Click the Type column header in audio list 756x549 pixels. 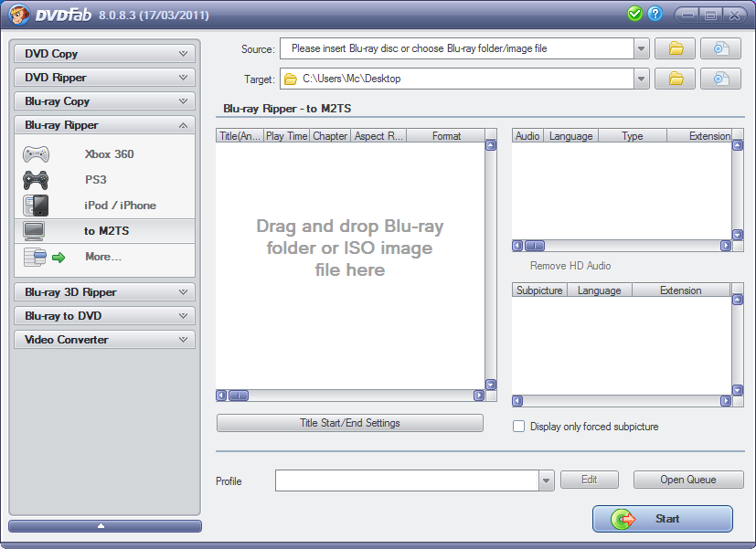(x=632, y=136)
